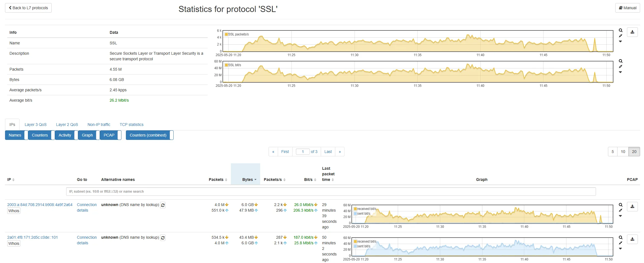Refresh DNS lookup for the 2a01:4f8 IP row

point(163,238)
